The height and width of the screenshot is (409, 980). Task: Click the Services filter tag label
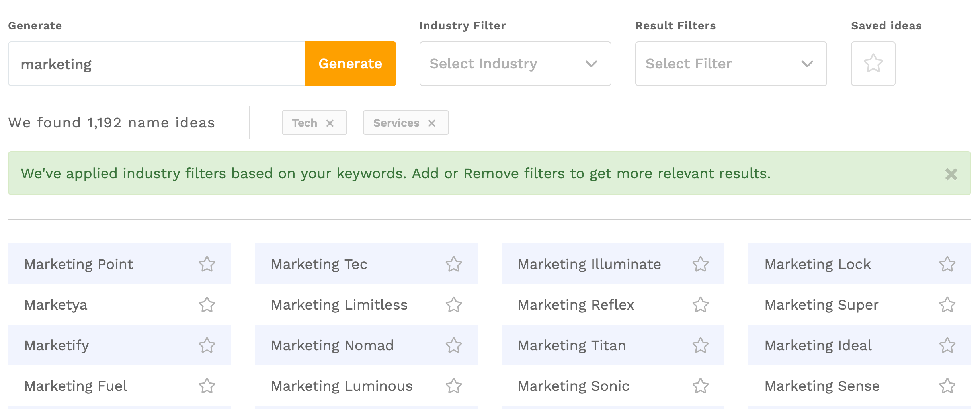(396, 123)
